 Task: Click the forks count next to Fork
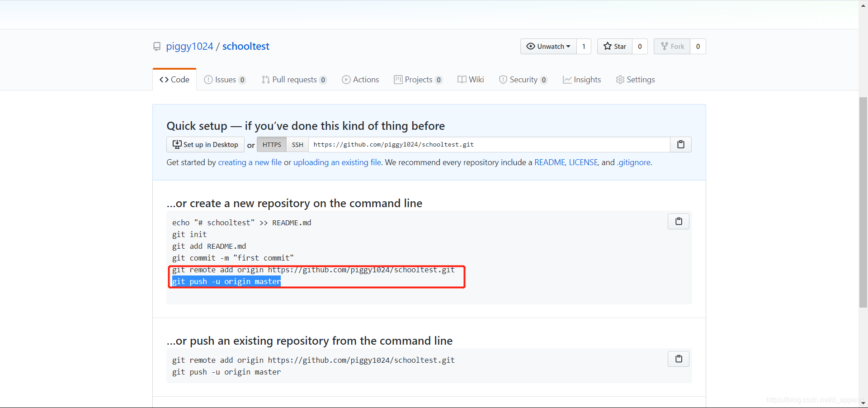tap(698, 46)
